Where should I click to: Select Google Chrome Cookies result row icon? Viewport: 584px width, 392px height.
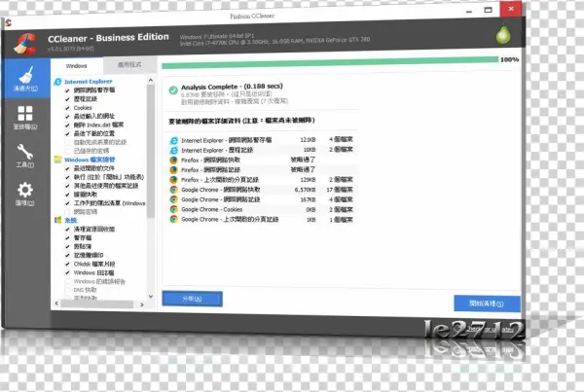[x=172, y=208]
